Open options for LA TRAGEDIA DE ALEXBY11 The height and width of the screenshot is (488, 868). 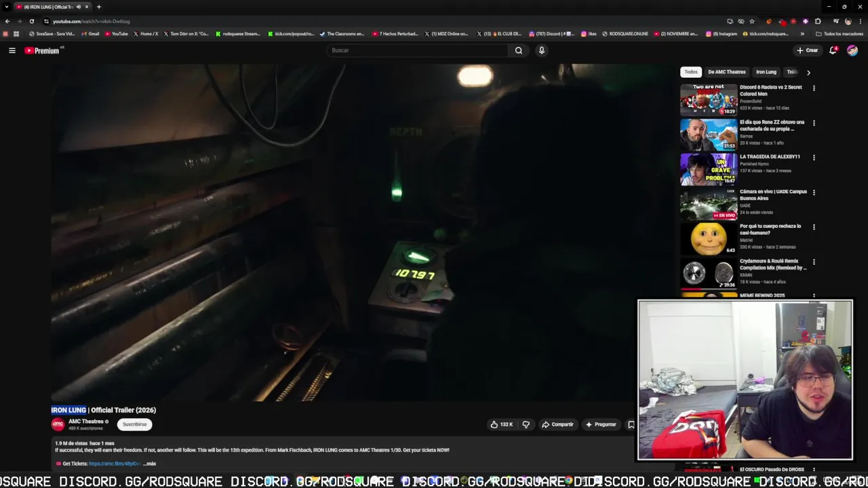click(814, 158)
